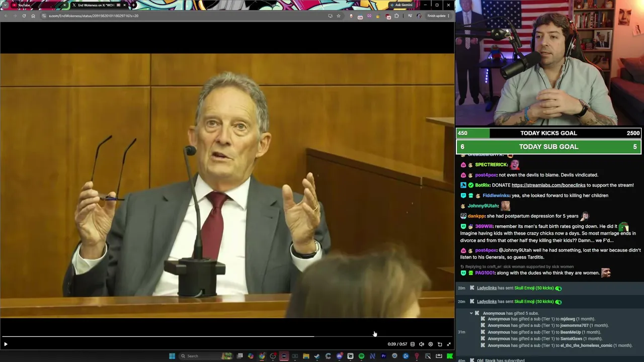The image size is (644, 362).
Task: Go to browser home page
Action: [33, 16]
